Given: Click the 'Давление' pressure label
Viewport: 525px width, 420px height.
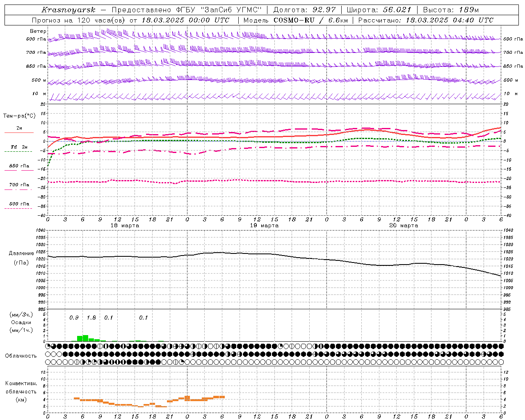Looking at the screenshot, I should (21, 253).
